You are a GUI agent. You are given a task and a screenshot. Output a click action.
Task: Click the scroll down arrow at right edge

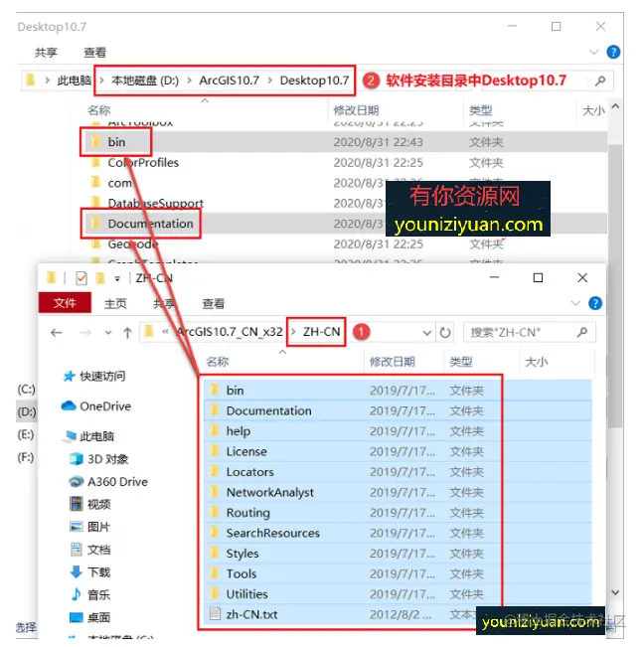(x=615, y=592)
